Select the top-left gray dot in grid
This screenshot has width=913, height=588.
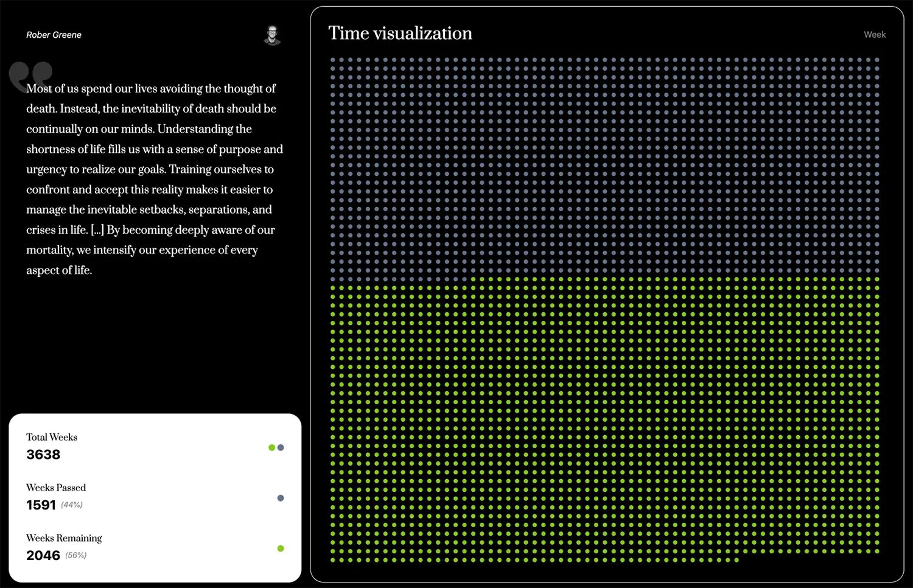(x=333, y=60)
